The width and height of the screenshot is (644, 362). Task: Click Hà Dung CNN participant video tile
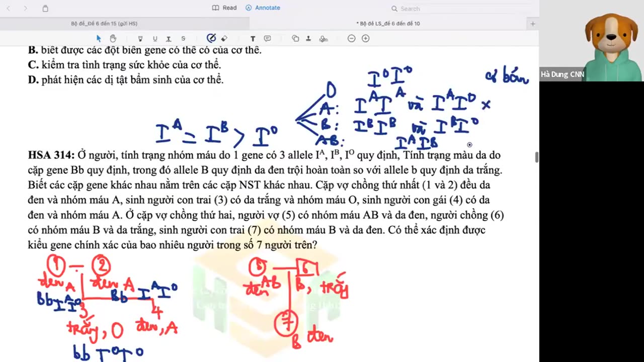(x=592, y=41)
